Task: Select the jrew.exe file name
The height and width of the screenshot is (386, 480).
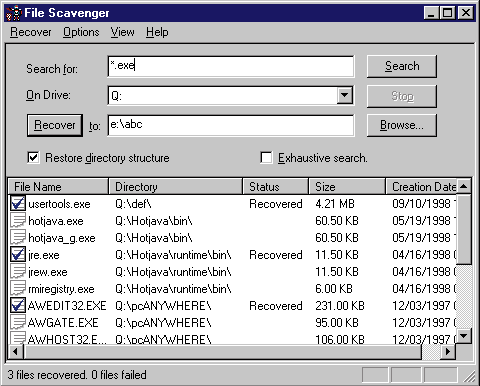Action: 48,272
